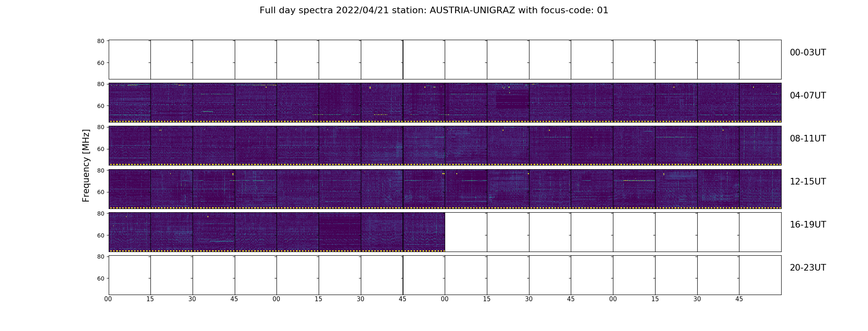Click the plot title mentioning AUSTRIA-UNIGRAZ

click(x=434, y=10)
